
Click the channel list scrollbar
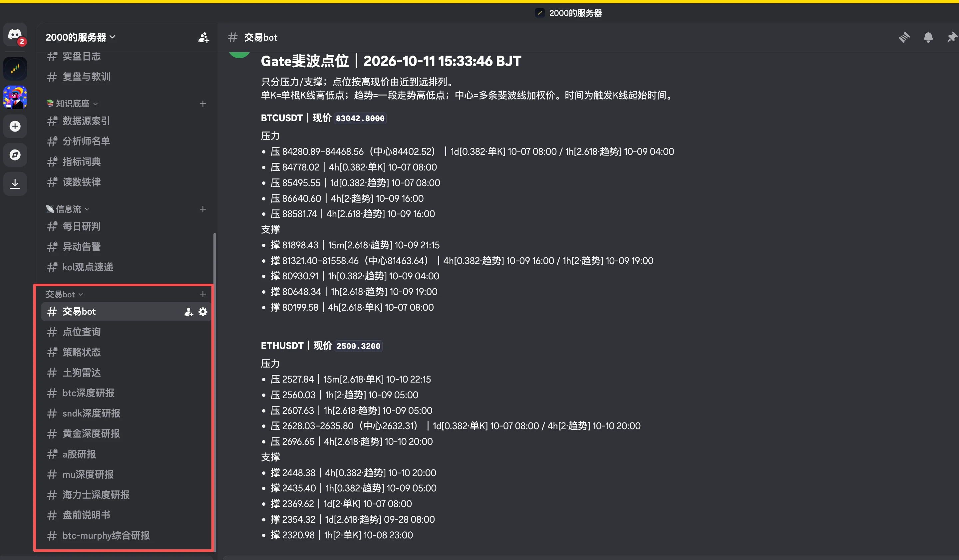[215, 392]
